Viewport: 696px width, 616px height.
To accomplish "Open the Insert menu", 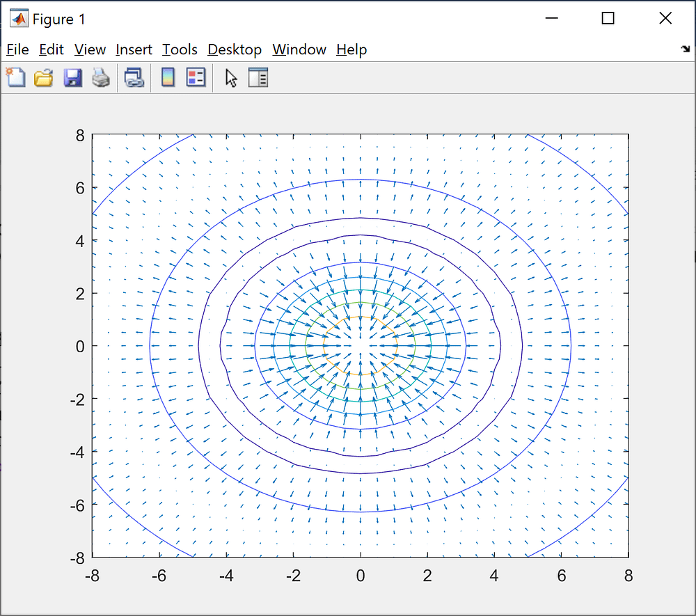I will [134, 49].
